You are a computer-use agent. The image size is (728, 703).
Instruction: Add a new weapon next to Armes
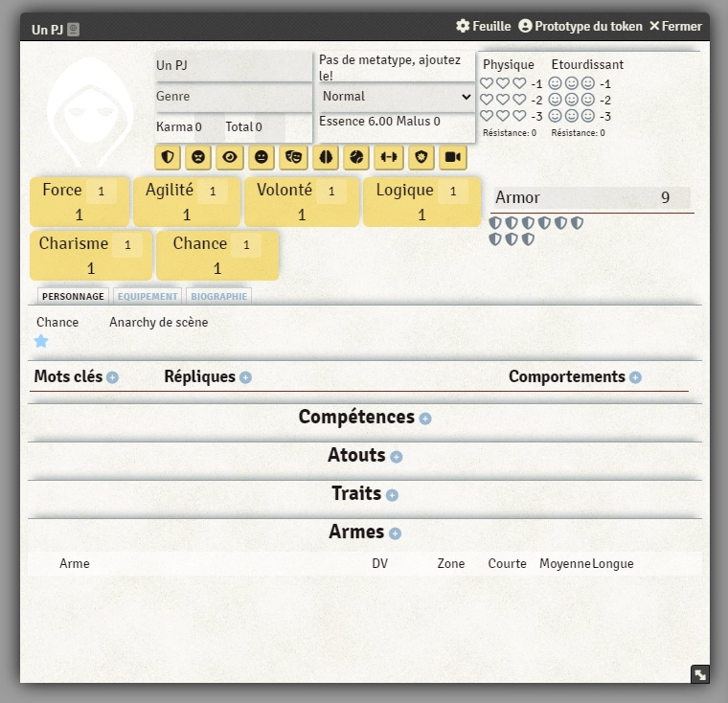[395, 533]
